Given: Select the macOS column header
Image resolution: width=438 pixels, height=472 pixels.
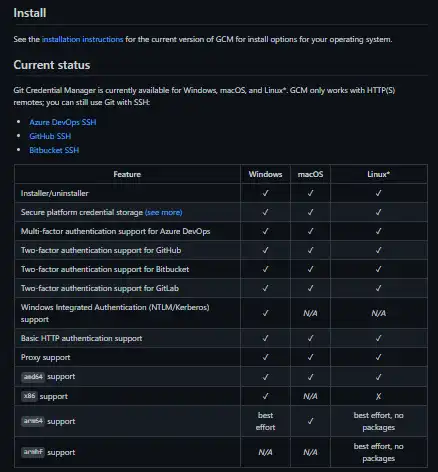Looking at the screenshot, I should (310, 174).
